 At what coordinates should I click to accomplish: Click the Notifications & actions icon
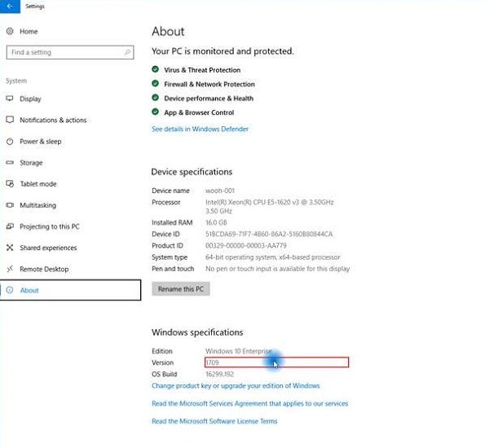pos(10,120)
